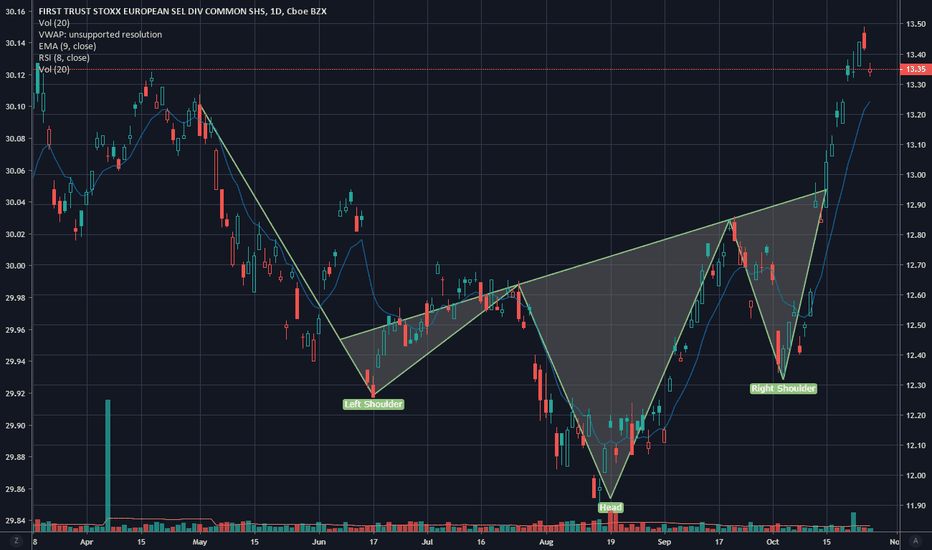Click the VWAP: unsupported resolution legend
The image size is (932, 550).
(100, 34)
